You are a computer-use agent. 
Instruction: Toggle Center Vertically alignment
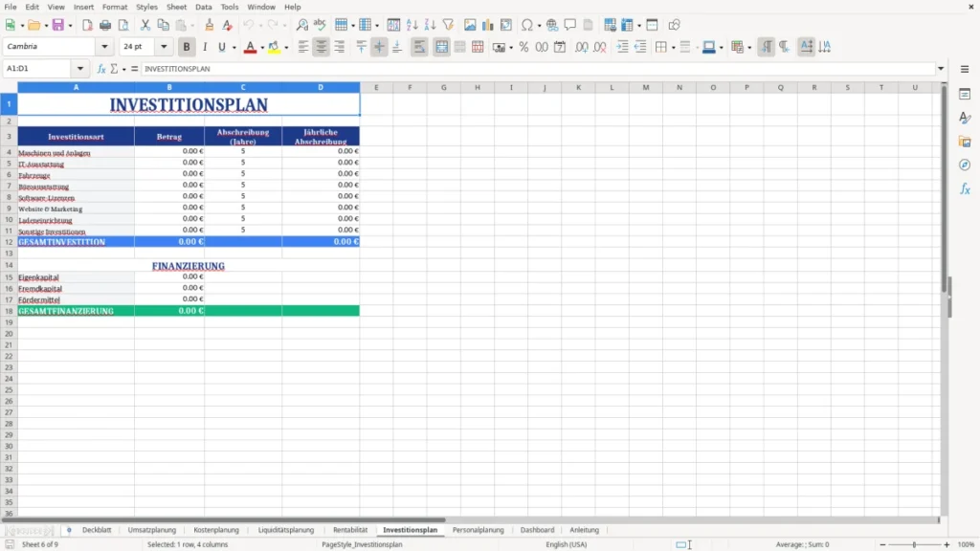(x=379, y=47)
